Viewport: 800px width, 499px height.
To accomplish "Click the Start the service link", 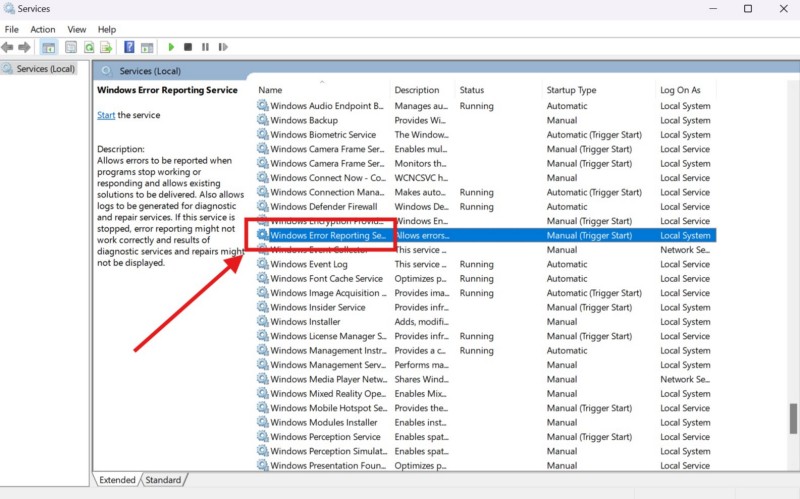I will point(105,115).
